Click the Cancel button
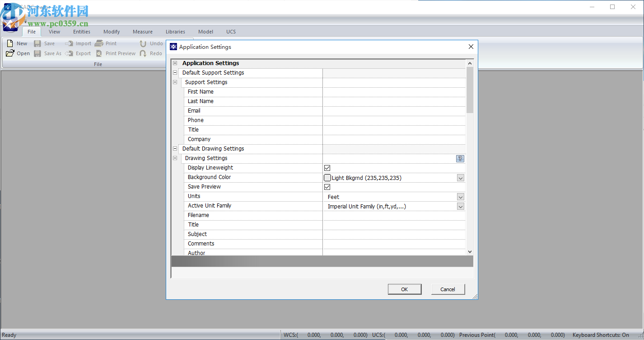 [448, 289]
